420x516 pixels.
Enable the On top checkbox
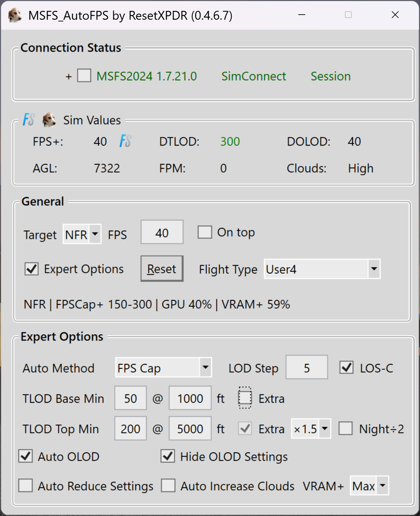point(205,232)
